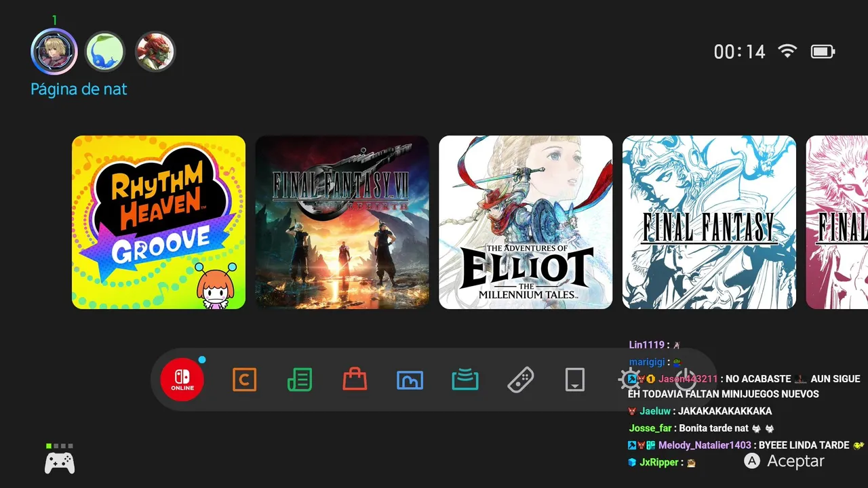This screenshot has height=488, width=868.
Task: Click chat username Melody_Natalier1403
Action: click(705, 445)
